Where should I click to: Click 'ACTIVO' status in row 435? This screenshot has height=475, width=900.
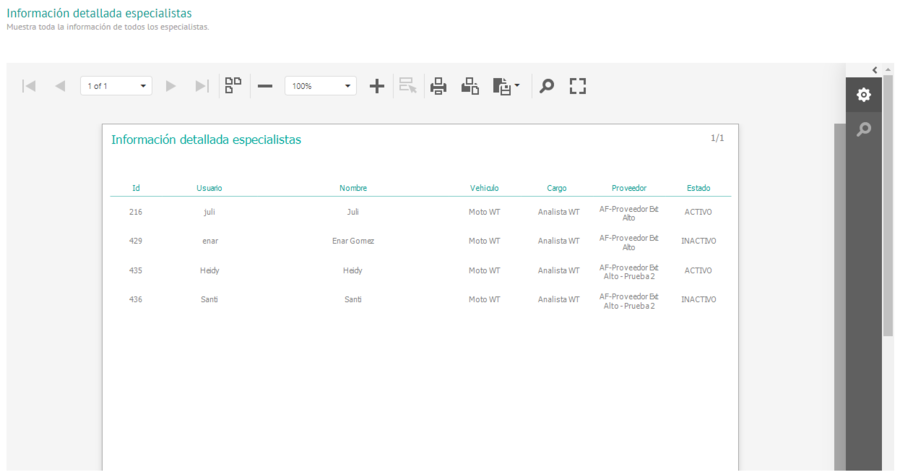[x=698, y=270]
